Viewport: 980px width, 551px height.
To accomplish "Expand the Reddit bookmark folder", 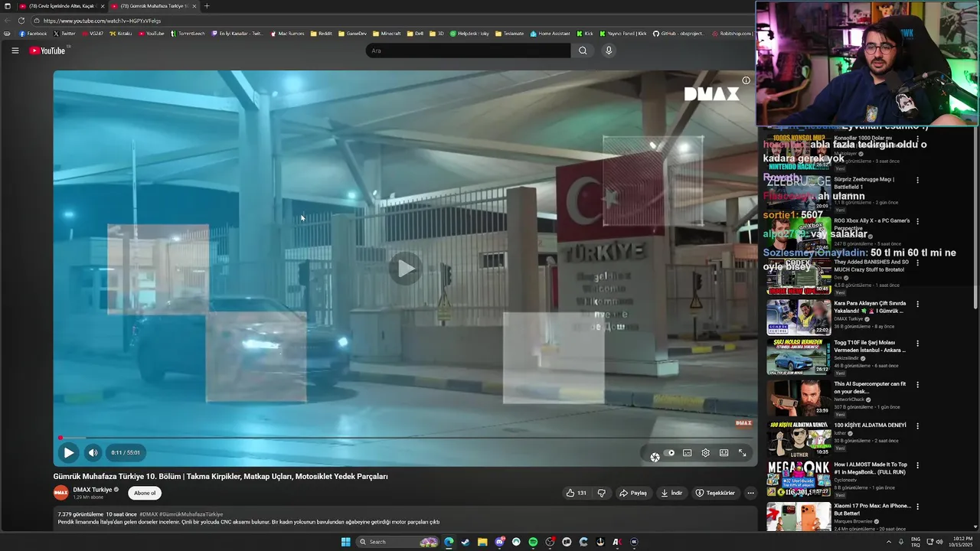I will tap(322, 34).
